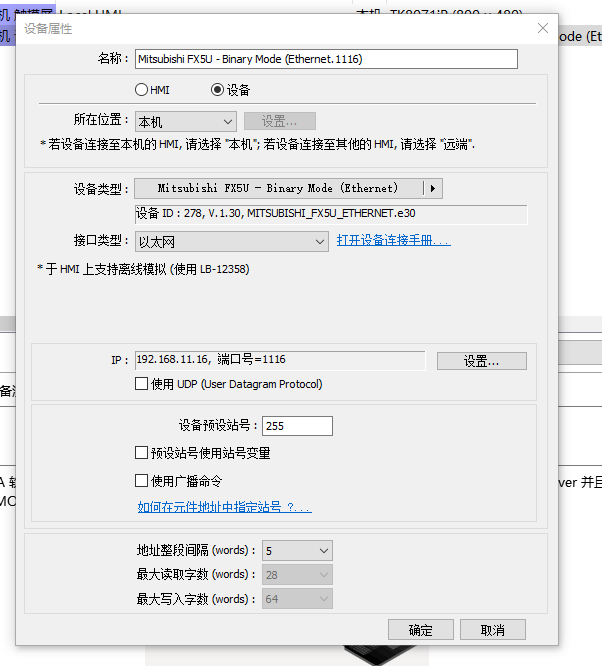Confirm with the 确定 button

click(421, 630)
